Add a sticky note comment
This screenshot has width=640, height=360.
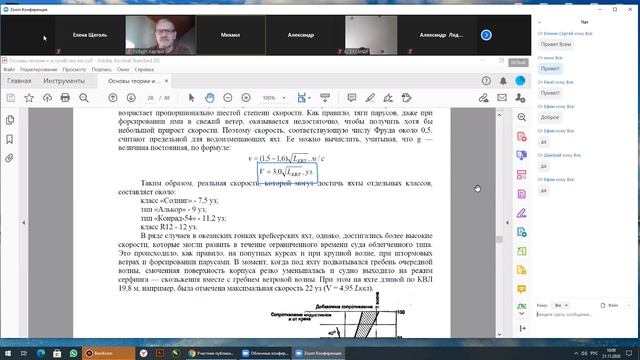[351, 98]
